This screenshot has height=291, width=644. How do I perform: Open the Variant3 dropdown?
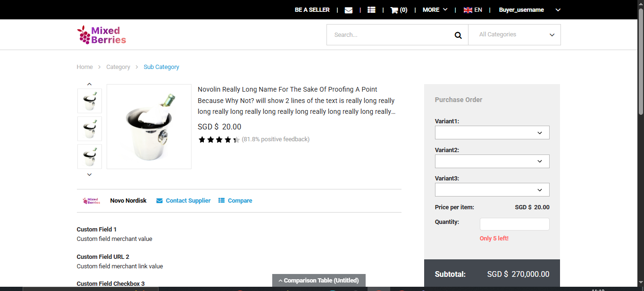[492, 190]
